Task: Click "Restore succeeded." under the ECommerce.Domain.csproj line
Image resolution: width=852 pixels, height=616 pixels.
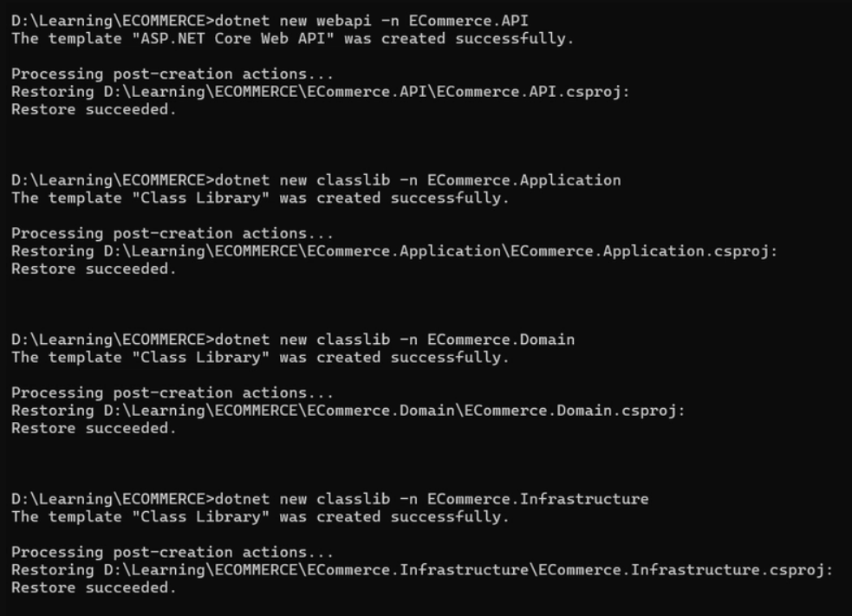Action: (x=94, y=428)
